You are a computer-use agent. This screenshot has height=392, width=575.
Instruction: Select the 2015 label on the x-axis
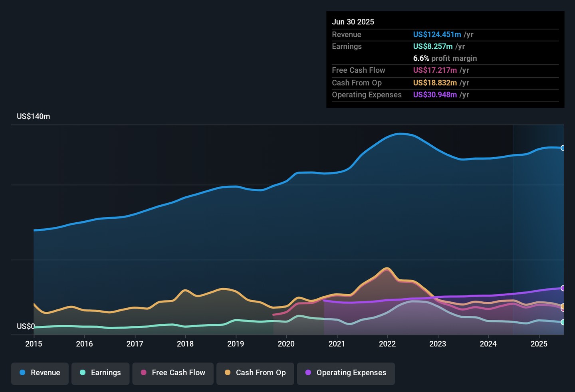click(x=34, y=344)
